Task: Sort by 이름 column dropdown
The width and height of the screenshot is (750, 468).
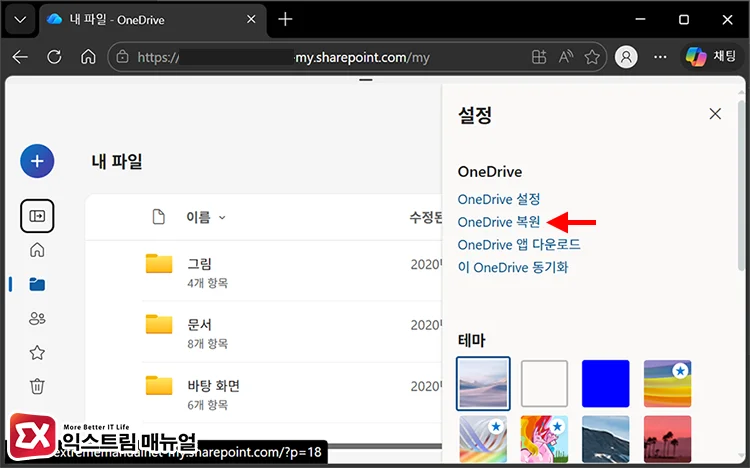Action: [206, 217]
